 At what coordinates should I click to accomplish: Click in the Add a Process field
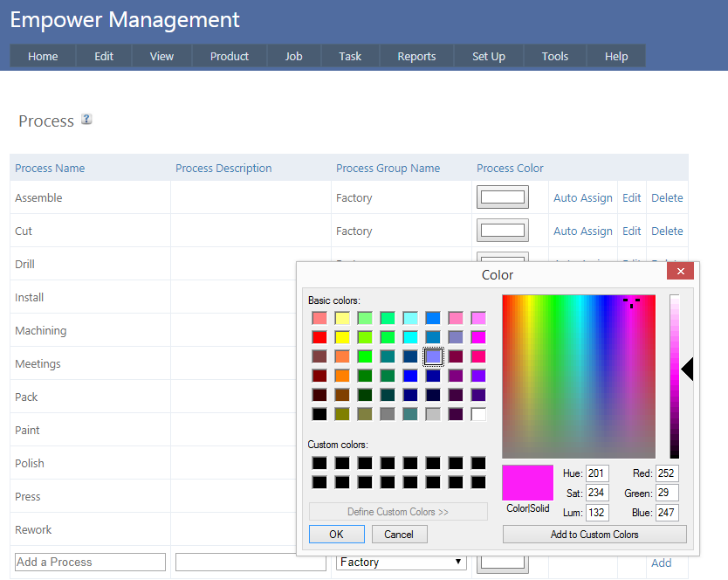91,563
